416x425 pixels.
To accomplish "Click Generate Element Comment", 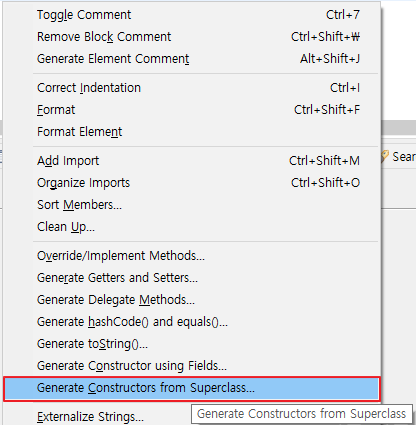I will coord(192,59).
